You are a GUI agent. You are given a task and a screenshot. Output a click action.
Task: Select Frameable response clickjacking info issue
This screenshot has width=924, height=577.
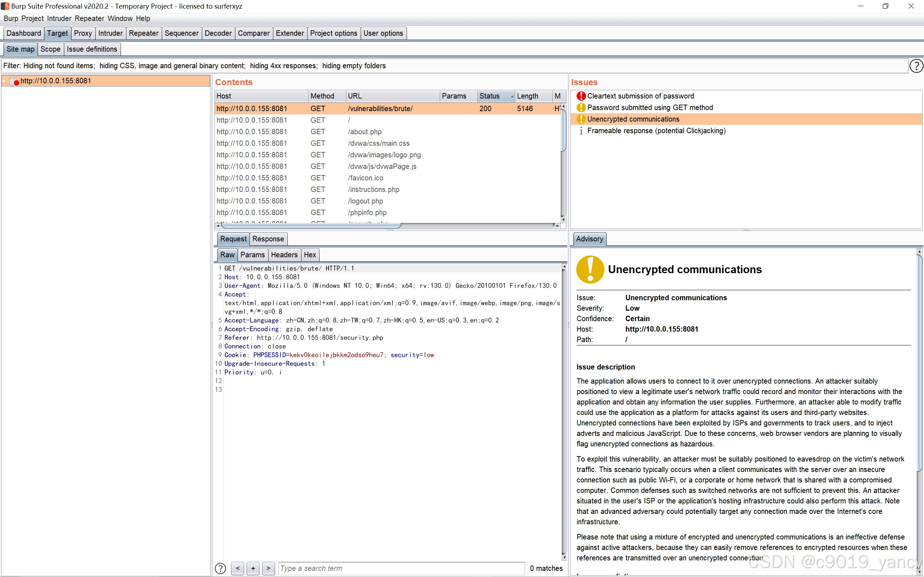click(x=656, y=131)
